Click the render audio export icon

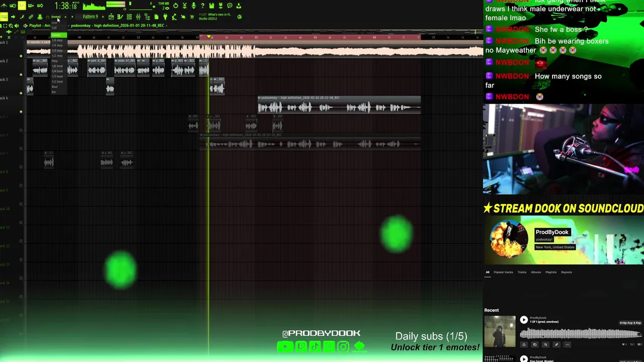pos(220,6)
